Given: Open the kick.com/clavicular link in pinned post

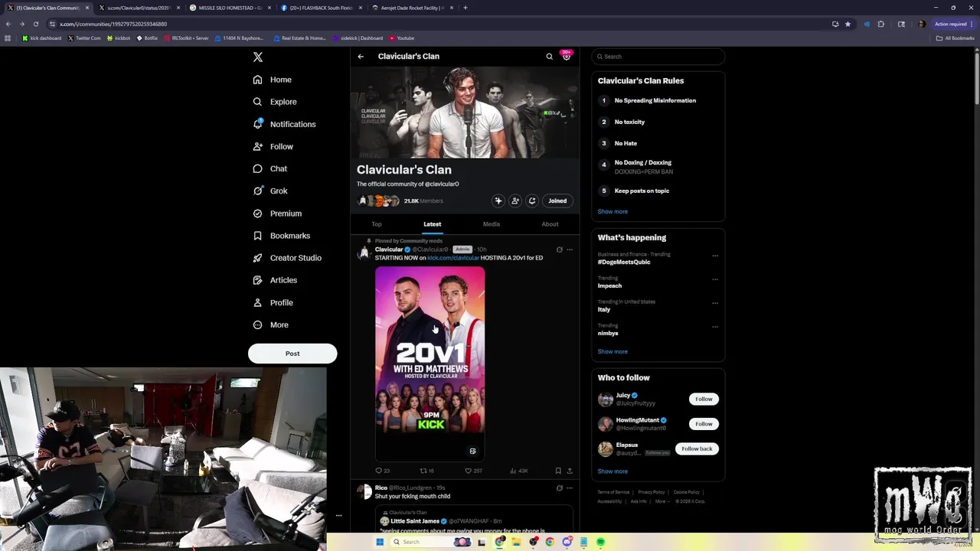Looking at the screenshot, I should point(453,258).
